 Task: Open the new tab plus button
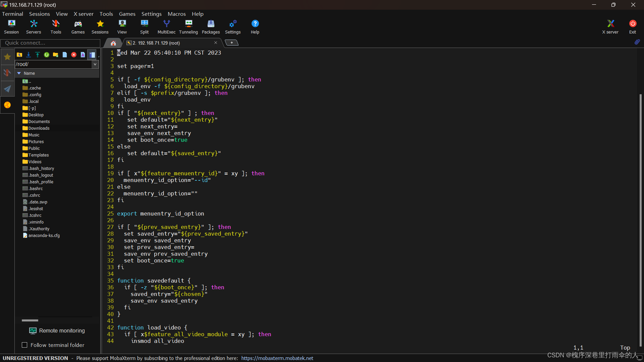(x=231, y=43)
